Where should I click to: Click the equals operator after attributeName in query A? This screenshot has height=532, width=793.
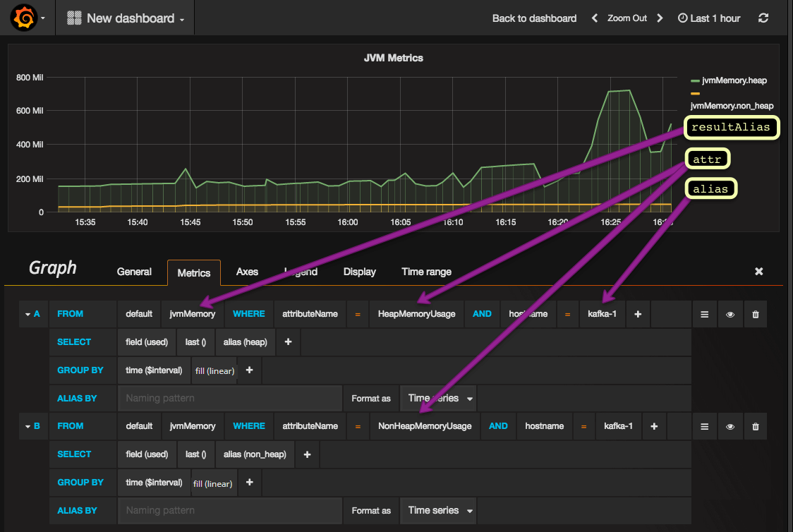pyautogui.click(x=358, y=314)
